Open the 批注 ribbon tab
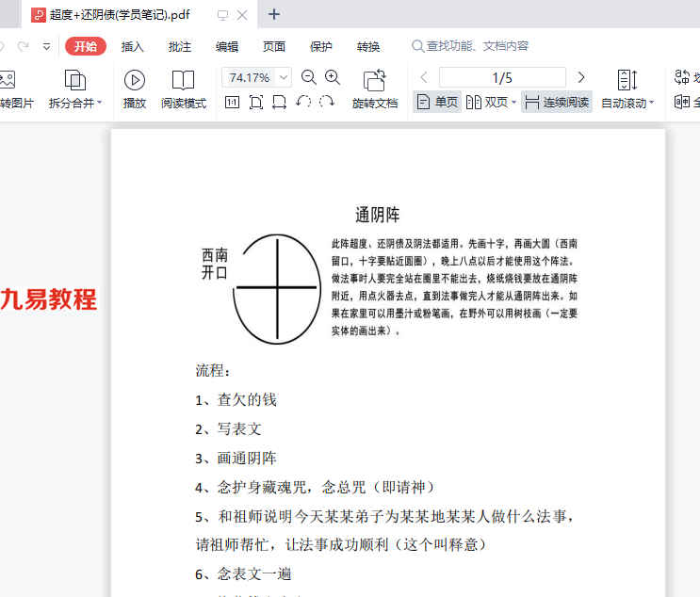Screen dimensions: 700x597 [179, 46]
